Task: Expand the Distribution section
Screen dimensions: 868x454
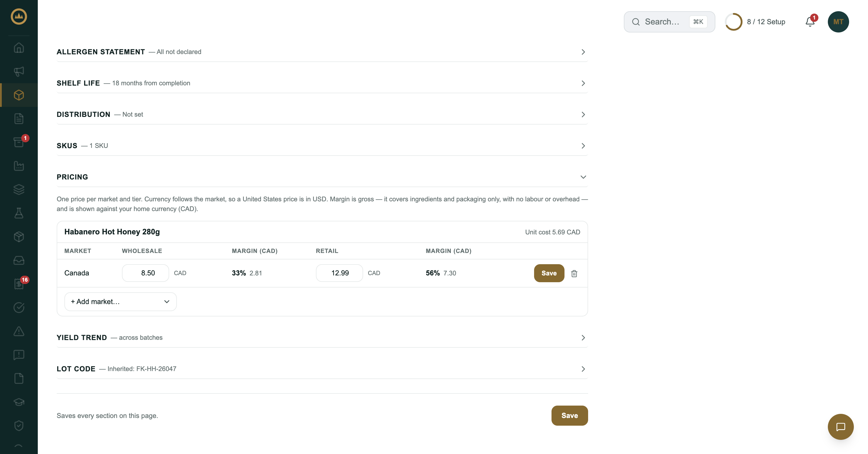Action: (x=322, y=115)
